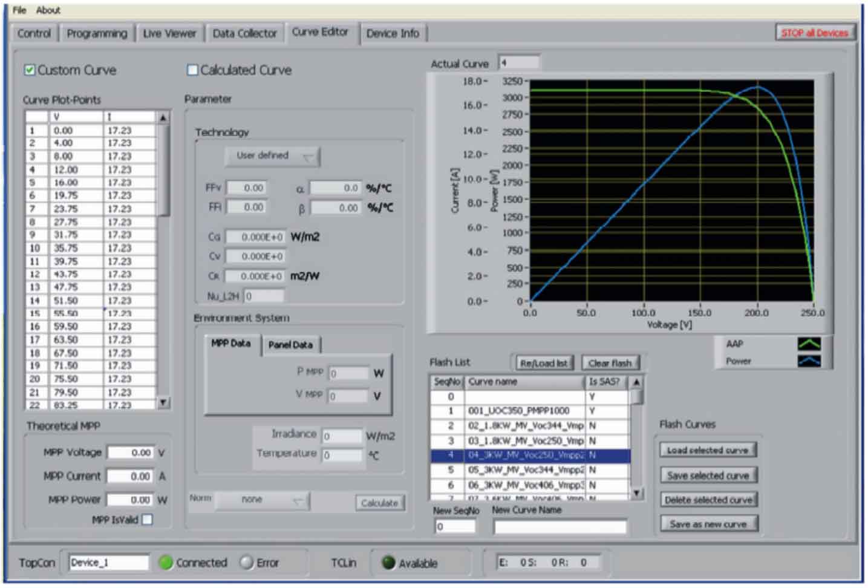Click the Cg W/m2 field
The height and width of the screenshot is (588, 868).
255,237
